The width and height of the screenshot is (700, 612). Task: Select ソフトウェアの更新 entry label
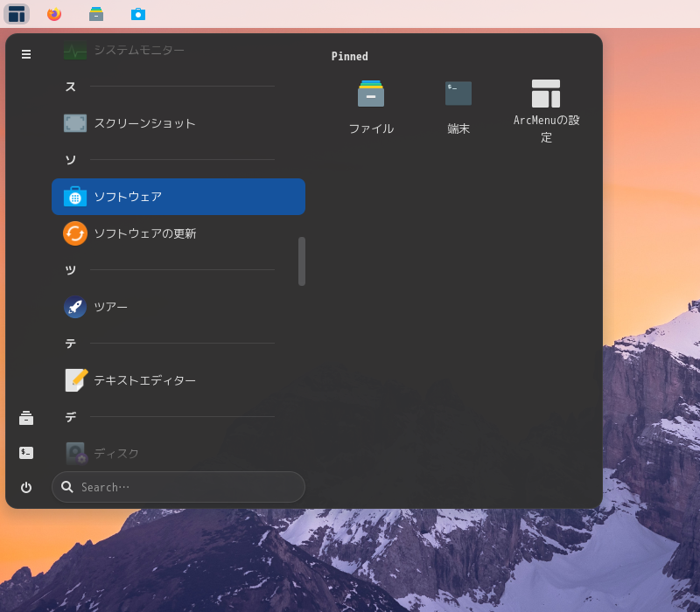(x=145, y=233)
